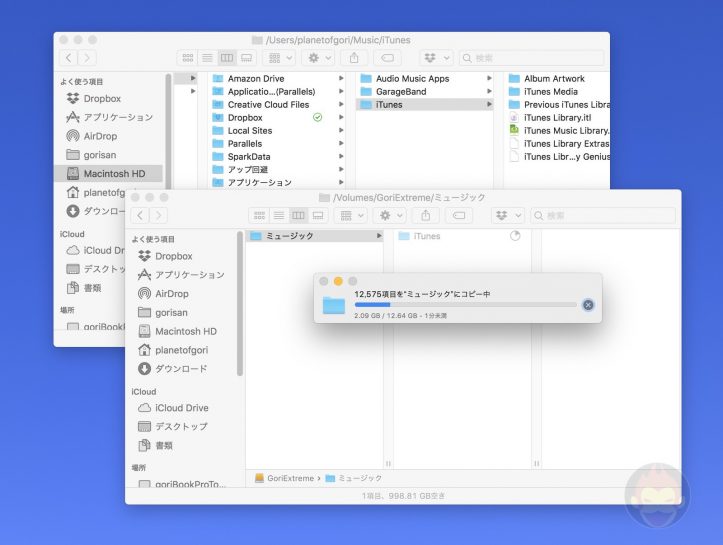Select planetofgori home in front sidebar

(173, 350)
